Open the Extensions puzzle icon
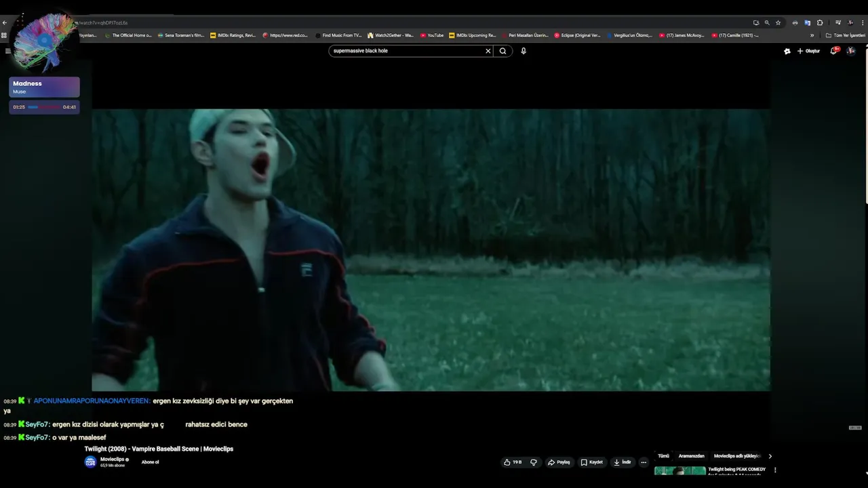The height and width of the screenshot is (488, 868). click(820, 22)
